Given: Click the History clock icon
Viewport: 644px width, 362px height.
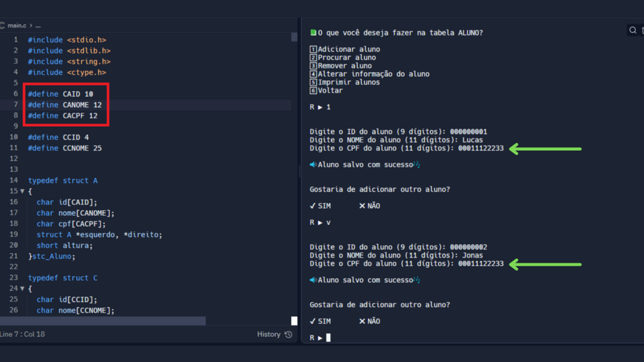Looking at the screenshot, I should coord(289,334).
